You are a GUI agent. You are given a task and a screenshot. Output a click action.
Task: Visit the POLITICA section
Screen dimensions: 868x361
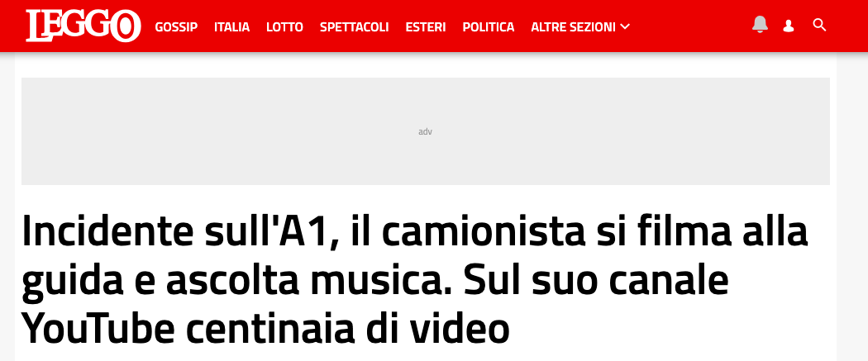tap(489, 27)
